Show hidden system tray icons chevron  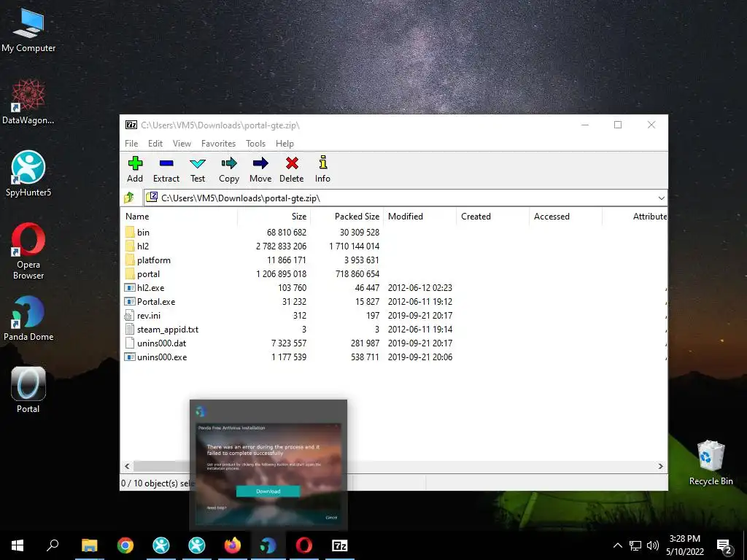(617, 545)
